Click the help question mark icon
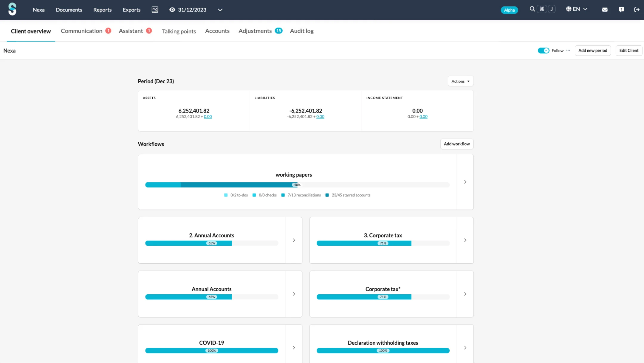This screenshot has height=363, width=644. [621, 10]
